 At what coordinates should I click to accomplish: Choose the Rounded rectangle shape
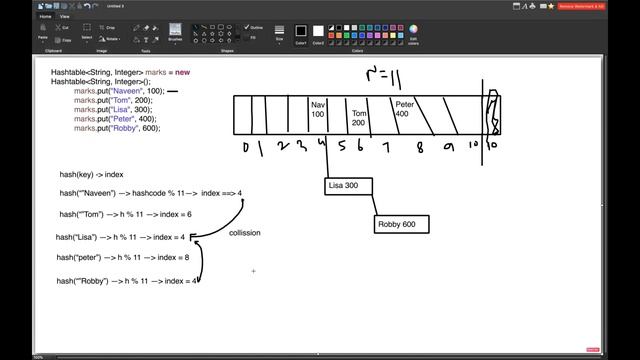[x=221, y=27]
